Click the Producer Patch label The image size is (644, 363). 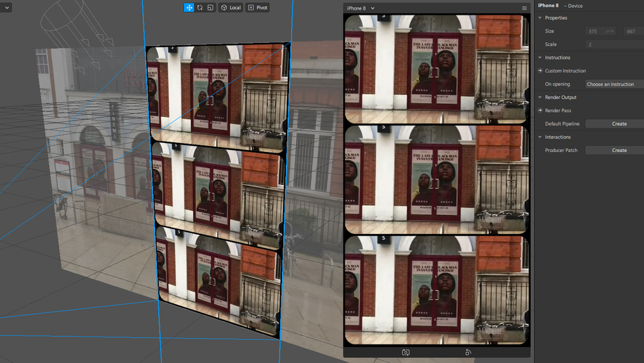point(561,150)
